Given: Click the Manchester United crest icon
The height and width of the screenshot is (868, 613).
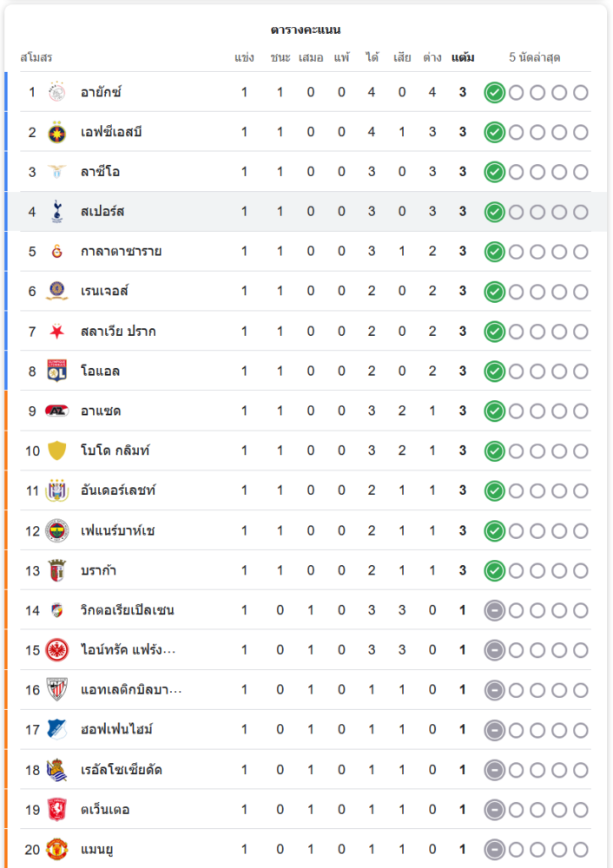Looking at the screenshot, I should (57, 850).
